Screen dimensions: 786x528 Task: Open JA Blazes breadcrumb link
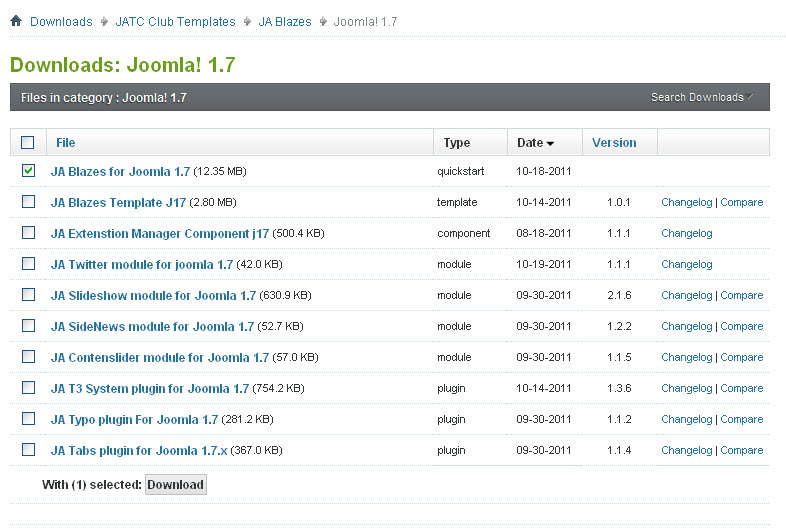click(285, 22)
